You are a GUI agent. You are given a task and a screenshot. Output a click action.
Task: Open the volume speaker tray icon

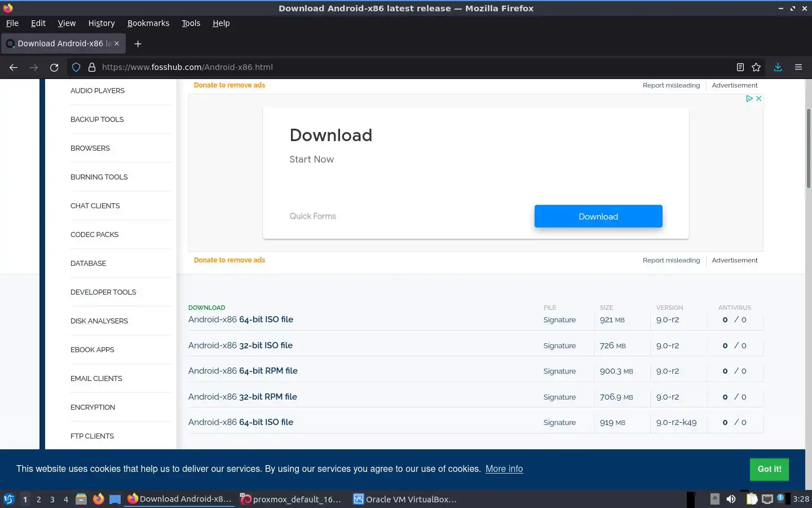click(x=731, y=499)
